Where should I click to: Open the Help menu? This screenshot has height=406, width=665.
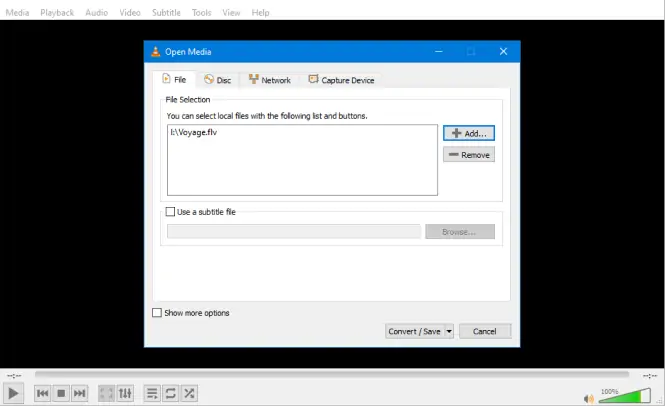pyautogui.click(x=260, y=13)
